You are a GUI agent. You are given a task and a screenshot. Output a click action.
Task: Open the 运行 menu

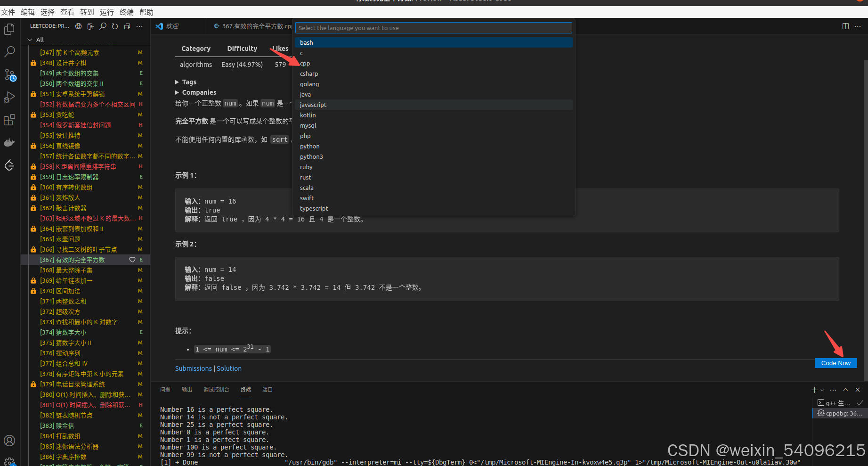click(106, 12)
